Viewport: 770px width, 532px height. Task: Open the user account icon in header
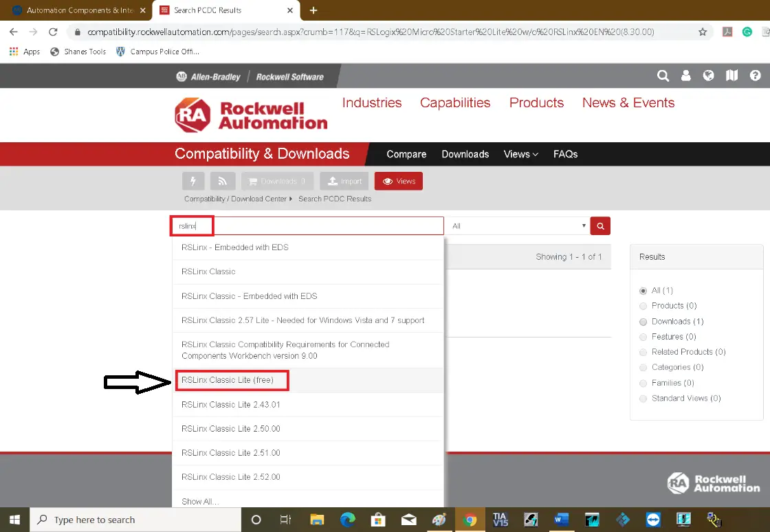[685, 76]
